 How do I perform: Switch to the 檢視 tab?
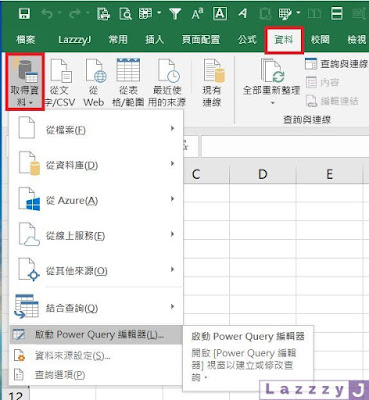(357, 40)
